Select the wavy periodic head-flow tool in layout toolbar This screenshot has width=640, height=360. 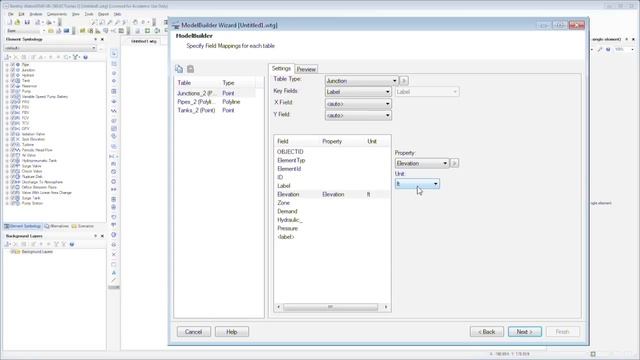click(x=114, y=111)
